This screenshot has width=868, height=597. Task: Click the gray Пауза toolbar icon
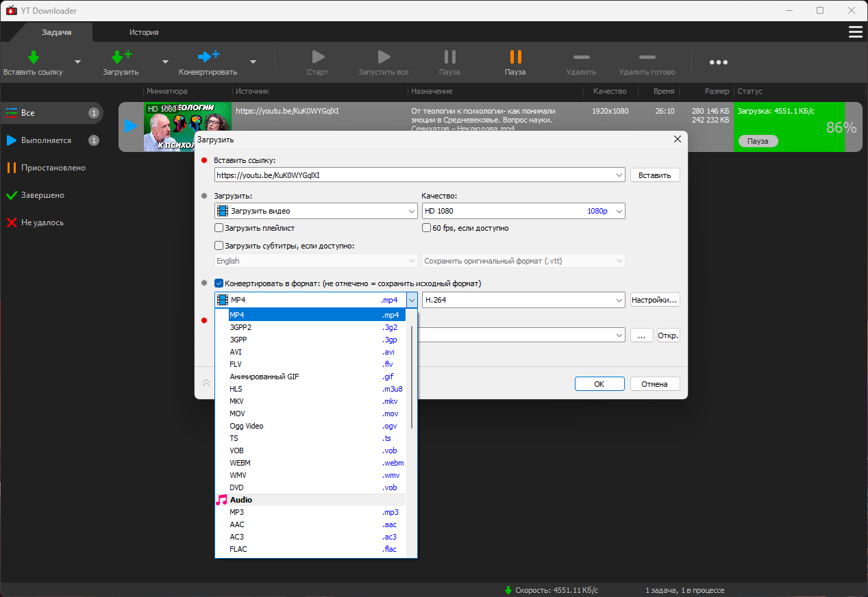[449, 57]
